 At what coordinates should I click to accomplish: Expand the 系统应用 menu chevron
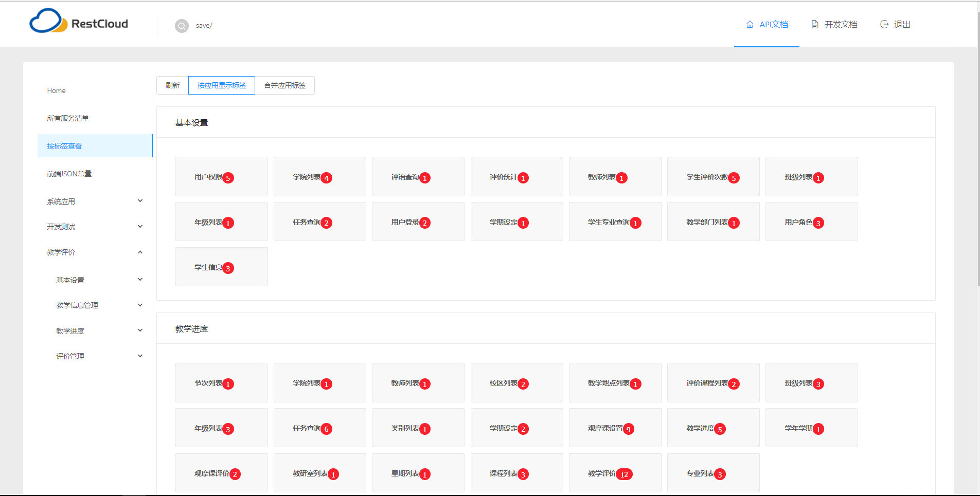coord(140,201)
